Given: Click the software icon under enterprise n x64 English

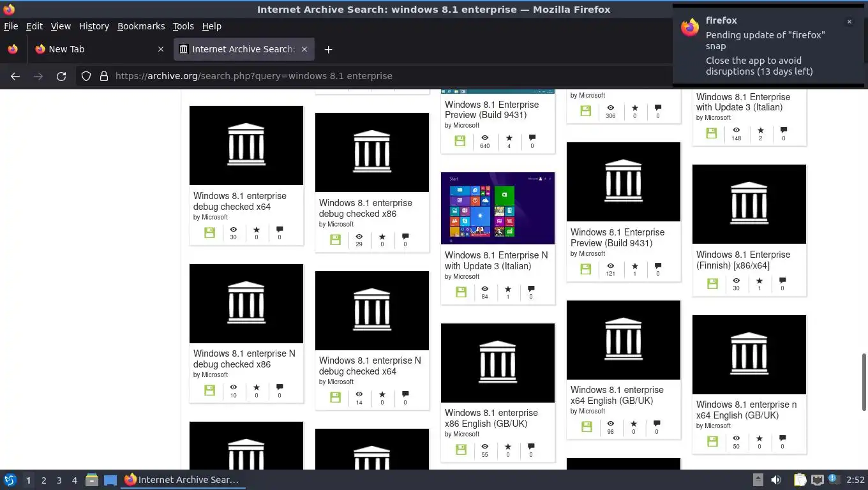Looking at the screenshot, I should 712,442.
